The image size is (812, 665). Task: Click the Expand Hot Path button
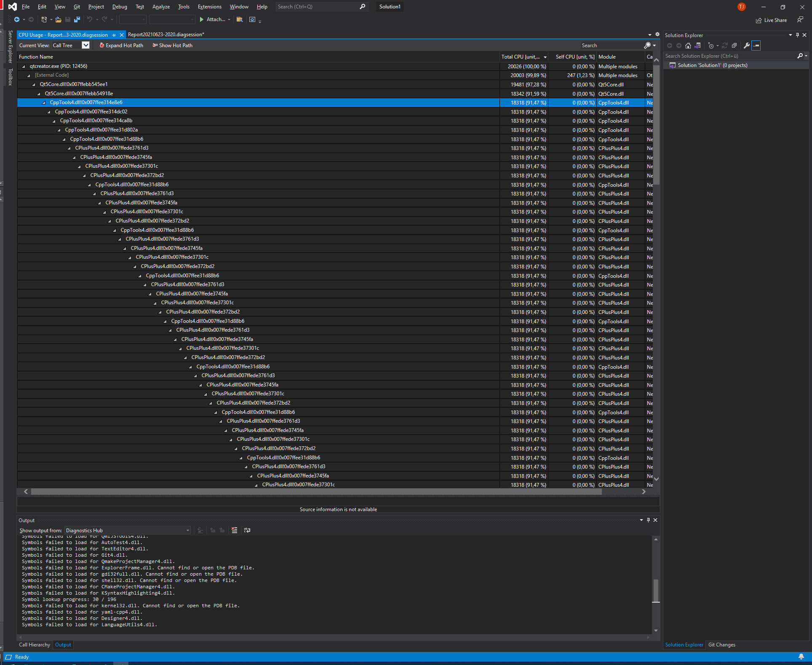(121, 45)
